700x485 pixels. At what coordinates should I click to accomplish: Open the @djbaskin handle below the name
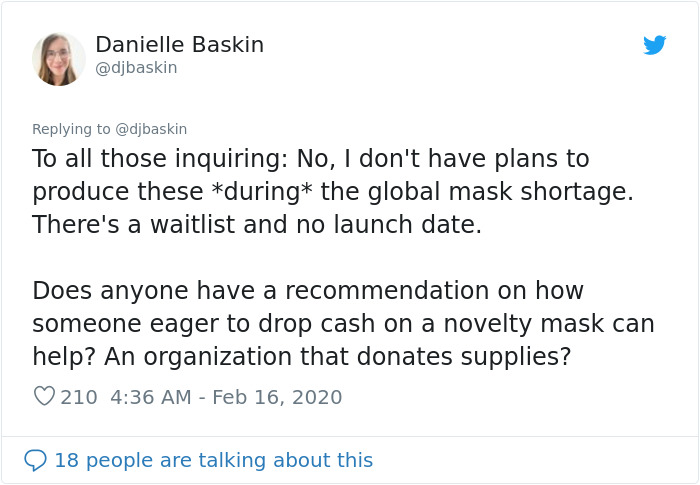pyautogui.click(x=136, y=68)
